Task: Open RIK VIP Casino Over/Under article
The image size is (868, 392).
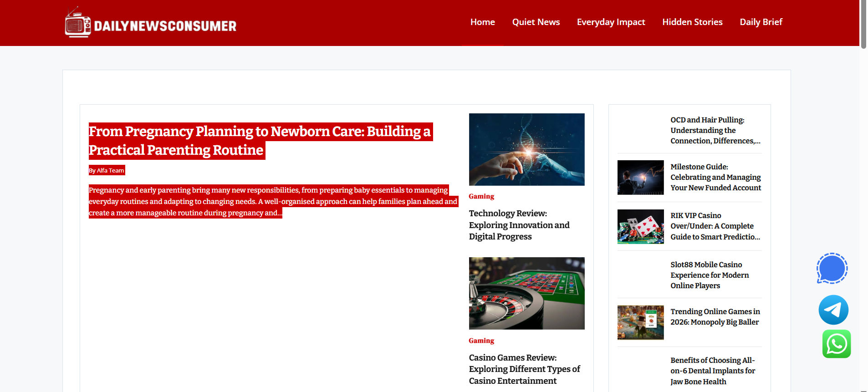Action: click(715, 226)
